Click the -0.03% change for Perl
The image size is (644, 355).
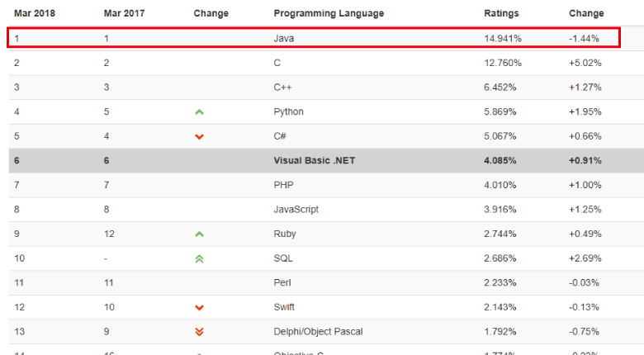pyautogui.click(x=584, y=282)
